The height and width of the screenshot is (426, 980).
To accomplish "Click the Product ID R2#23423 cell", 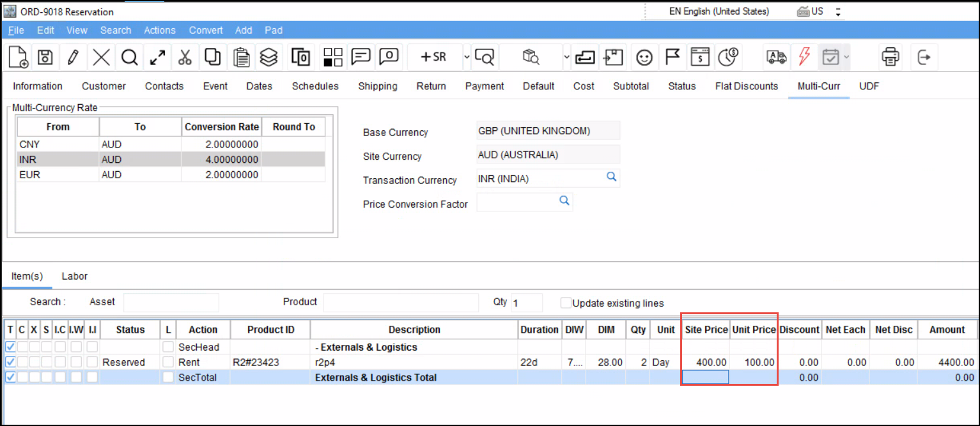I will click(x=270, y=362).
